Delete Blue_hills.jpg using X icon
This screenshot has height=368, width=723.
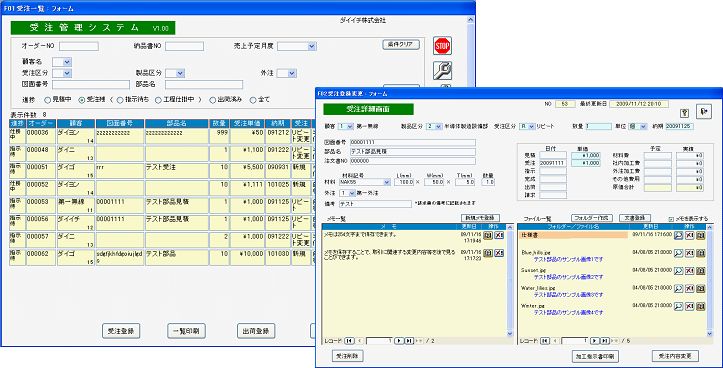(x=690, y=253)
